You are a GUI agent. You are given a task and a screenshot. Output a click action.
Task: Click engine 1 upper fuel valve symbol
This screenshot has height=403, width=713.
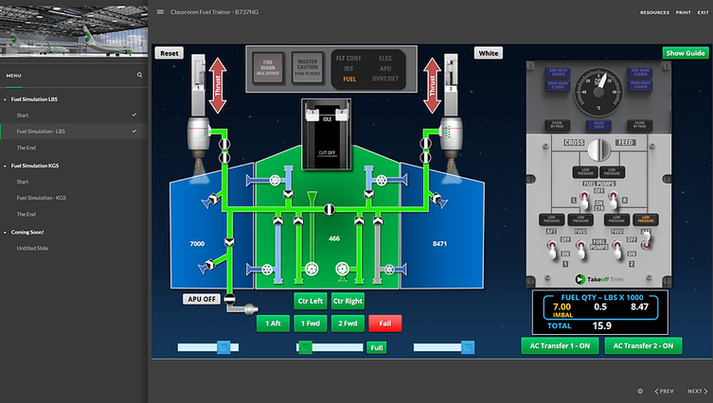(225, 144)
